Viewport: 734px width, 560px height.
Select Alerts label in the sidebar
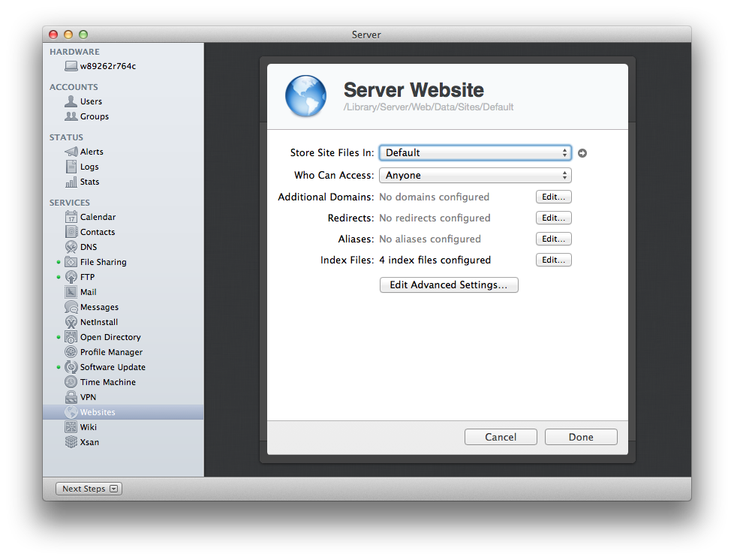click(x=92, y=152)
